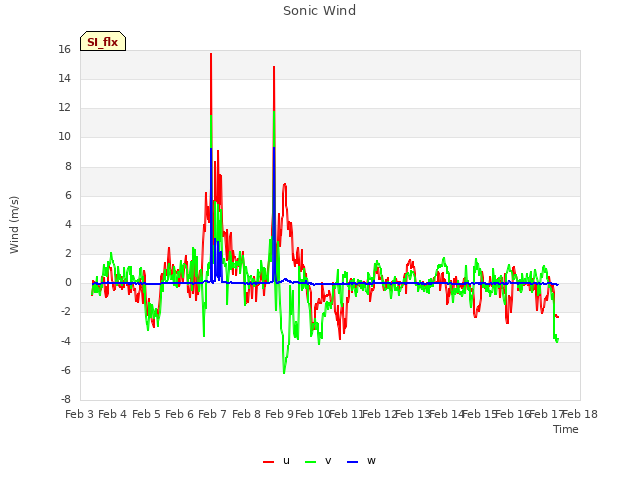Click the -8 y-axis tick label

pyautogui.click(x=66, y=400)
